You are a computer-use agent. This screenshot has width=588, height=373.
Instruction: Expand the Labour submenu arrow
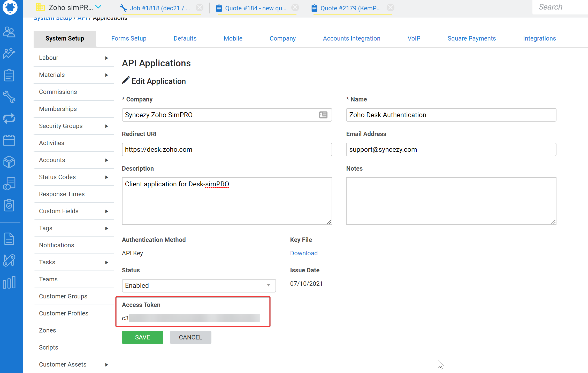coord(106,58)
